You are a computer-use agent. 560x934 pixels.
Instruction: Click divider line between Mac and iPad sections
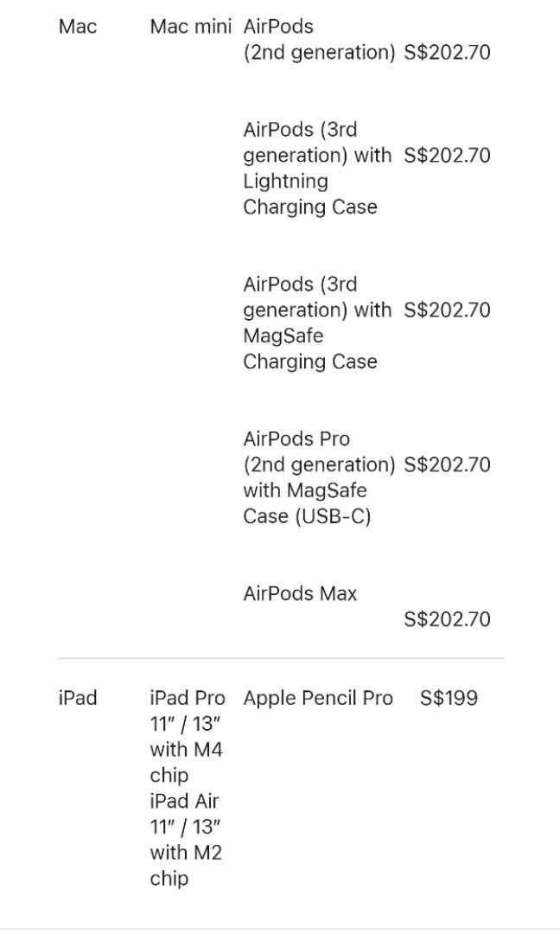click(x=281, y=659)
